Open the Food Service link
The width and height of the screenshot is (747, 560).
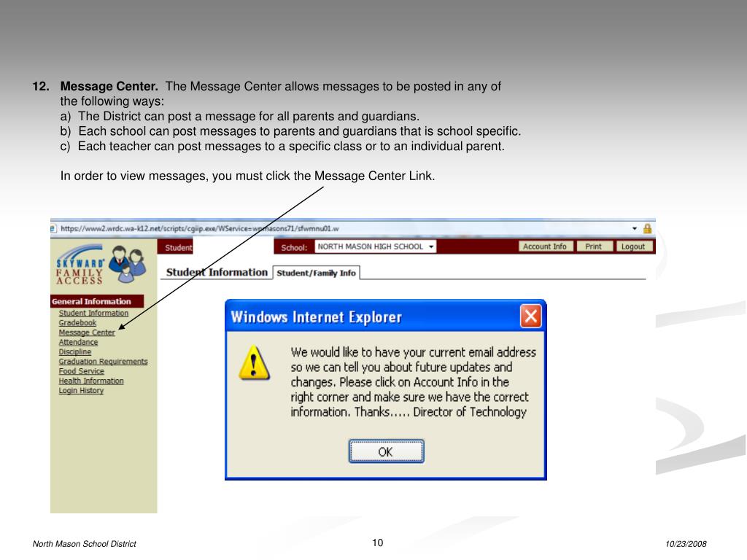(x=82, y=371)
